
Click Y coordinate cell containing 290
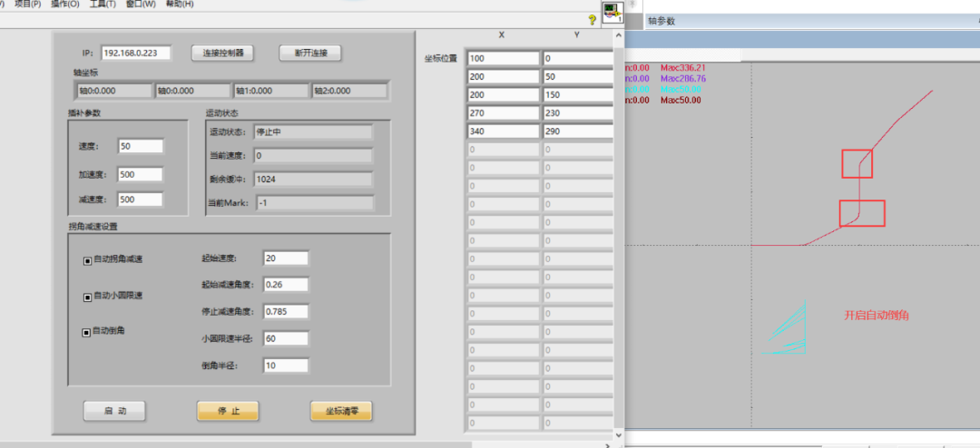click(577, 131)
